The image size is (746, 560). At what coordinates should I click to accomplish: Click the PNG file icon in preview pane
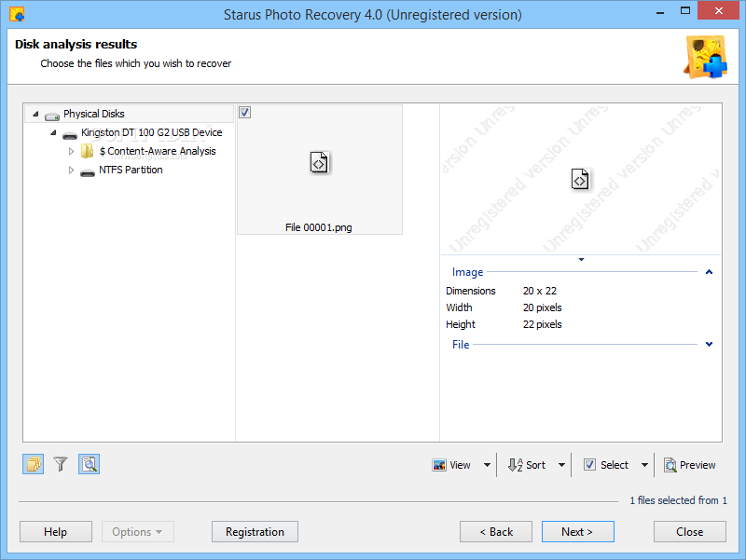(x=579, y=179)
